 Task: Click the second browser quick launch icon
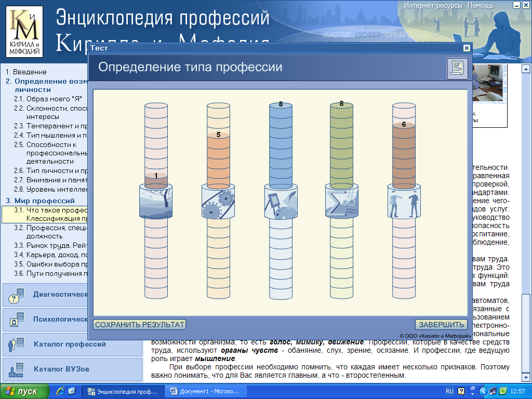click(72, 391)
